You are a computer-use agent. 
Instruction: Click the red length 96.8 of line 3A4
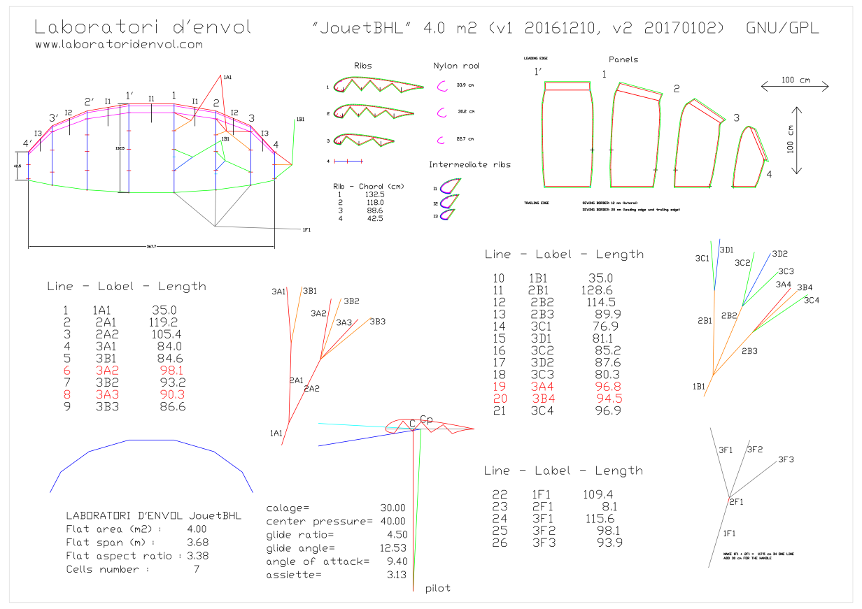pos(608,387)
